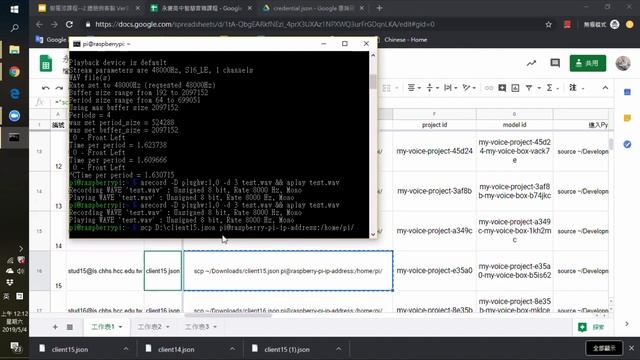The width and height of the screenshot is (640, 360).
Task: Open the Keep notes side panel icon
Action: point(627,118)
